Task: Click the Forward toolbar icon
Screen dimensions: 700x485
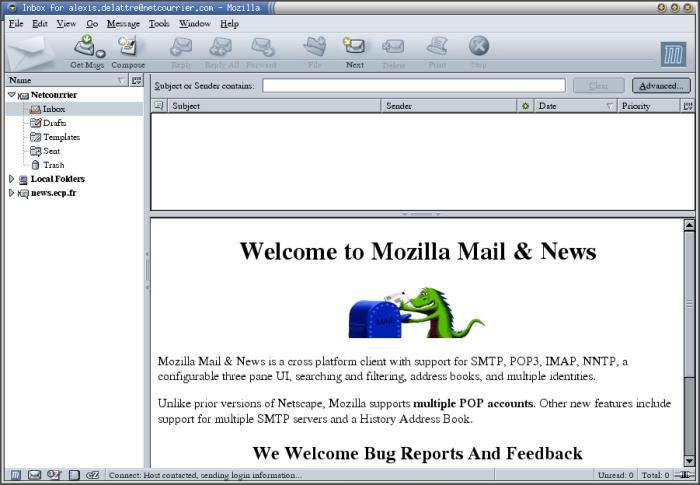Action: click(x=262, y=52)
